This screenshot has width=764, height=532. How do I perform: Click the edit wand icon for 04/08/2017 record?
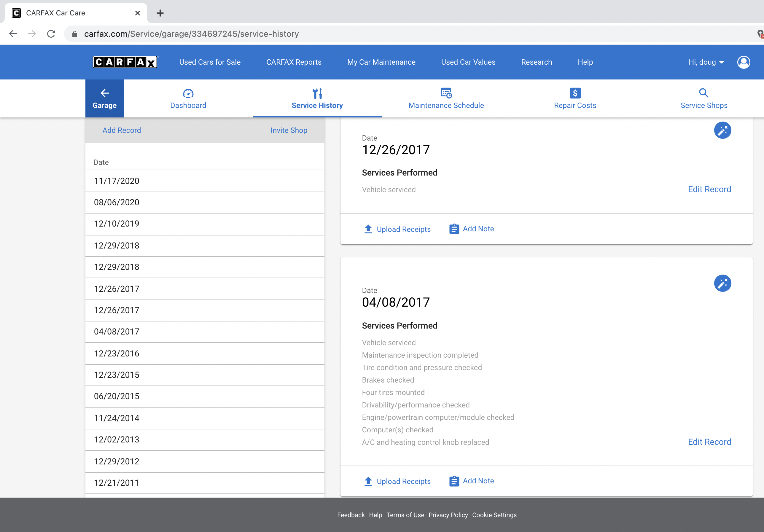[x=722, y=283]
